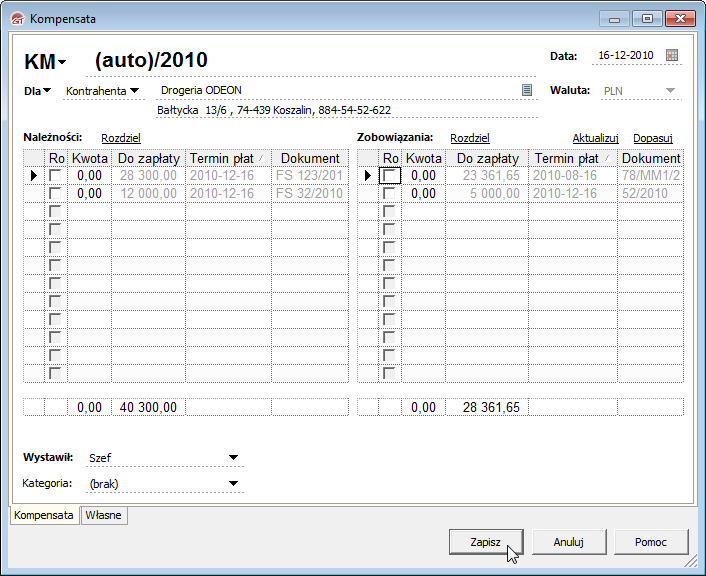The image size is (706, 576).
Task: Click the Aktualizuj link above liabilities
Action: click(x=596, y=138)
